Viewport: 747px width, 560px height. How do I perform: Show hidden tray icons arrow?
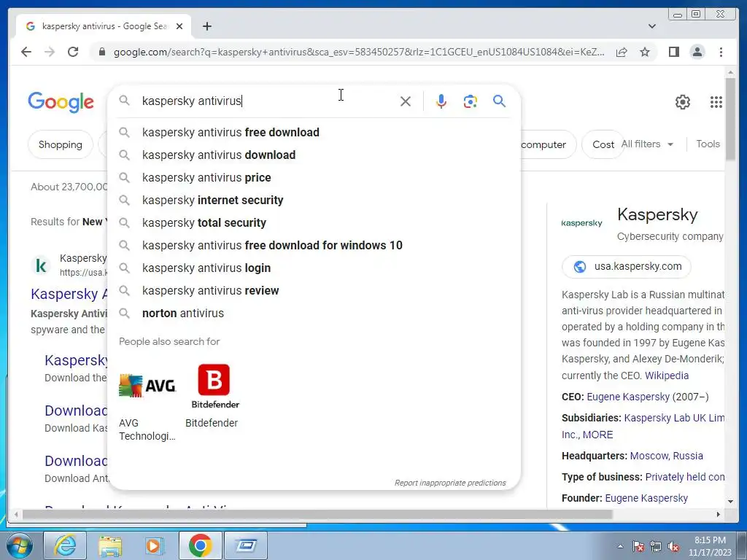pos(620,546)
